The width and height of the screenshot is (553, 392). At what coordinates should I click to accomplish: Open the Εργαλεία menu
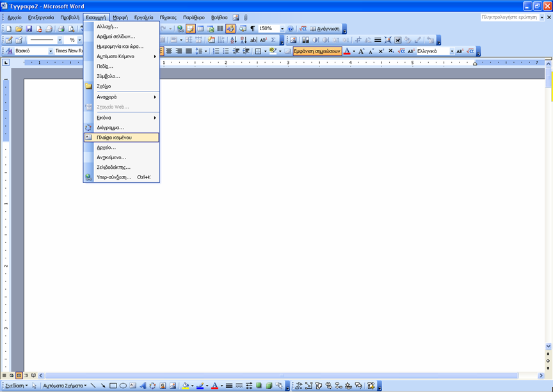point(143,17)
